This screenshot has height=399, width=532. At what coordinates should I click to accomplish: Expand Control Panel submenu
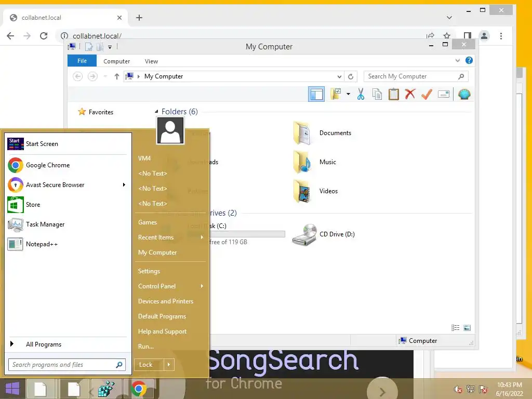[170, 286]
